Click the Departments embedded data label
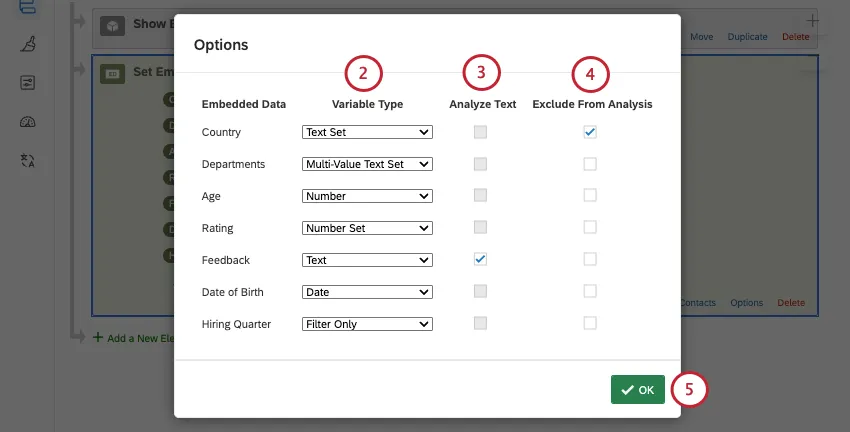 (x=233, y=164)
